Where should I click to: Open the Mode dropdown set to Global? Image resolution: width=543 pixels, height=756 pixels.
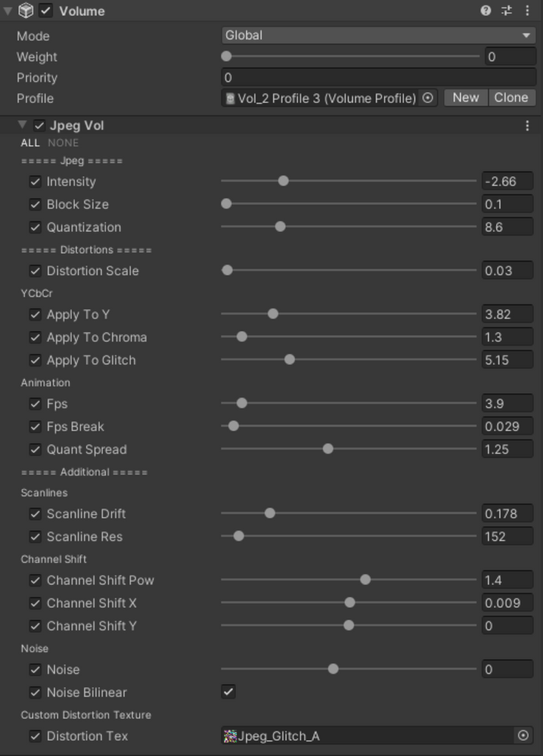pyautogui.click(x=378, y=36)
